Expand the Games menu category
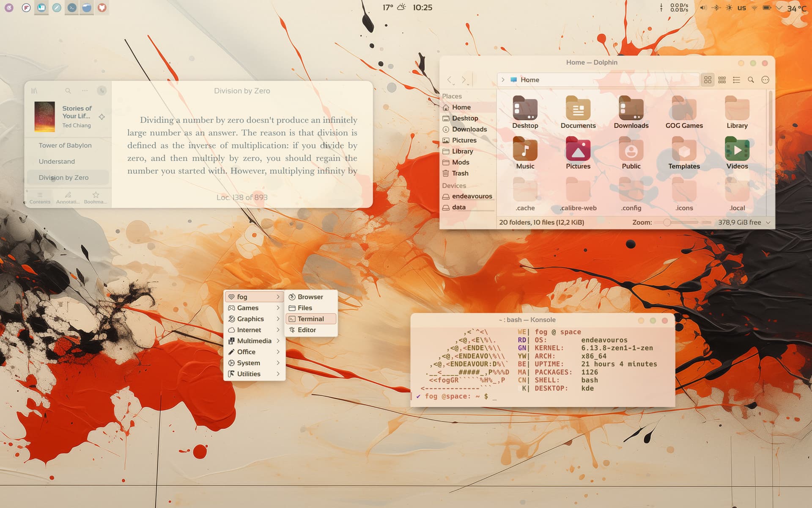This screenshot has width=812, height=508. (254, 308)
